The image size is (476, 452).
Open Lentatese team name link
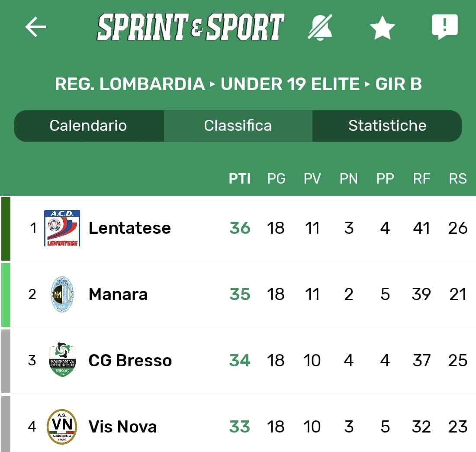point(130,228)
